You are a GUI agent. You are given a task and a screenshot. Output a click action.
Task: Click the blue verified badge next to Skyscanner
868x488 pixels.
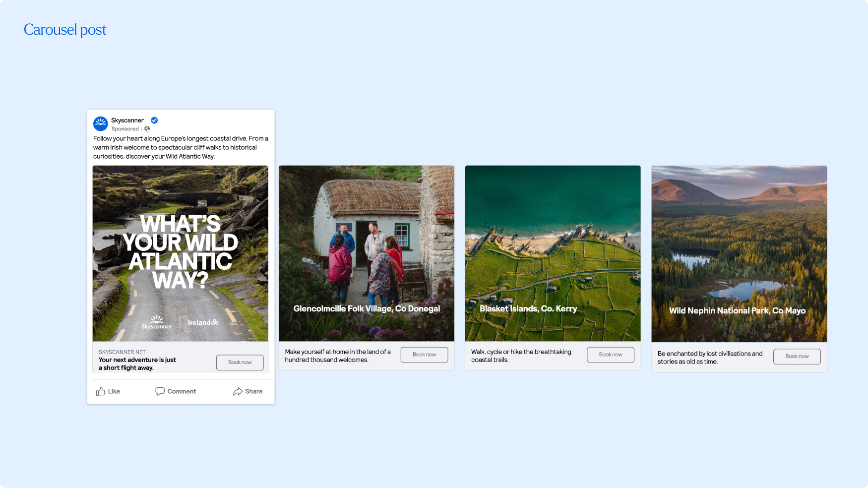point(154,120)
